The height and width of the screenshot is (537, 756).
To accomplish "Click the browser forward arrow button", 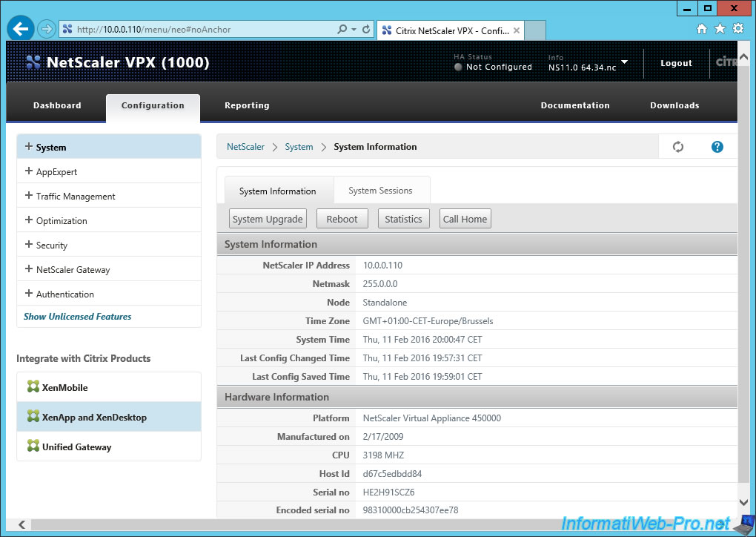I will click(x=46, y=29).
